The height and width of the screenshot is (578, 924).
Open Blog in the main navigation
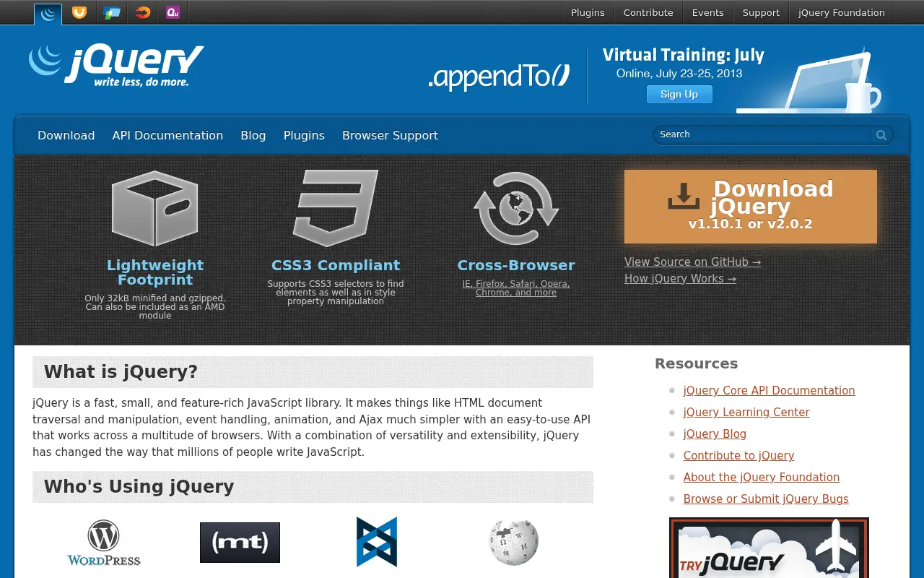click(x=253, y=136)
